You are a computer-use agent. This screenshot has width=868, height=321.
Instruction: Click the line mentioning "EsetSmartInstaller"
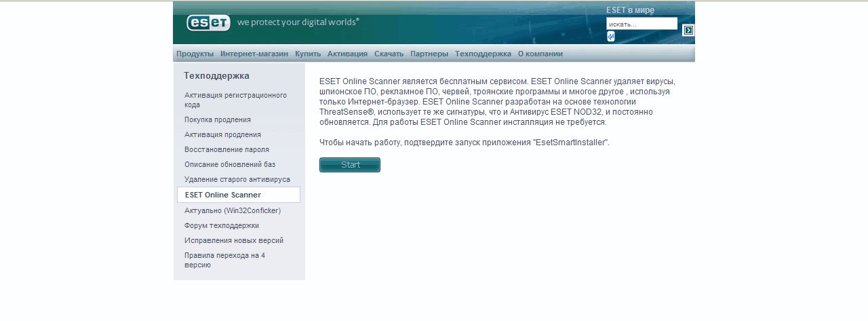coord(465,143)
